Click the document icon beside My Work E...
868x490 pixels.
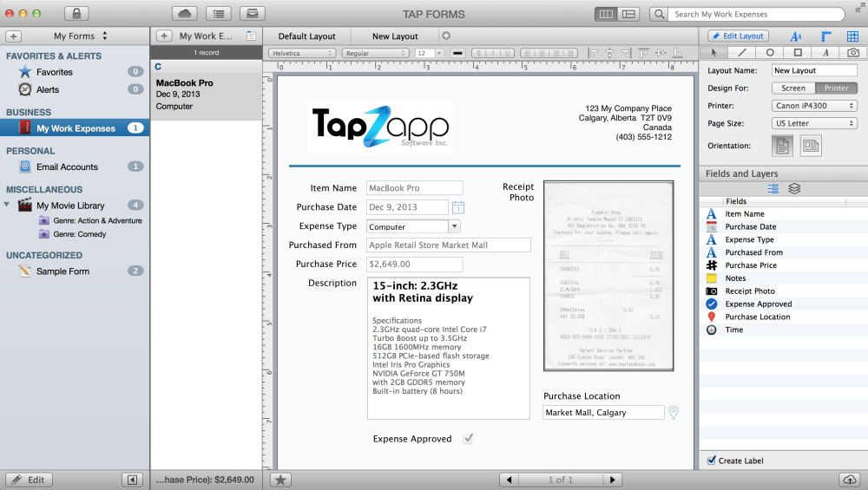click(x=251, y=36)
